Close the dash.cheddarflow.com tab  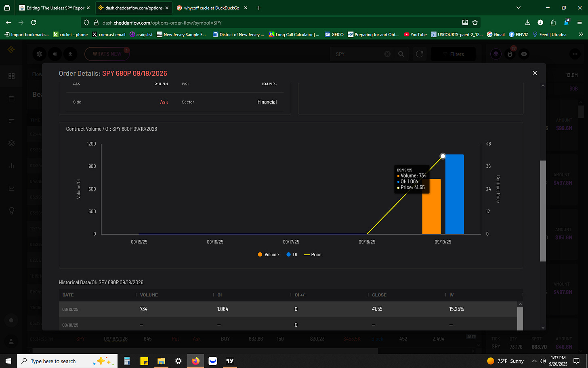167,8
